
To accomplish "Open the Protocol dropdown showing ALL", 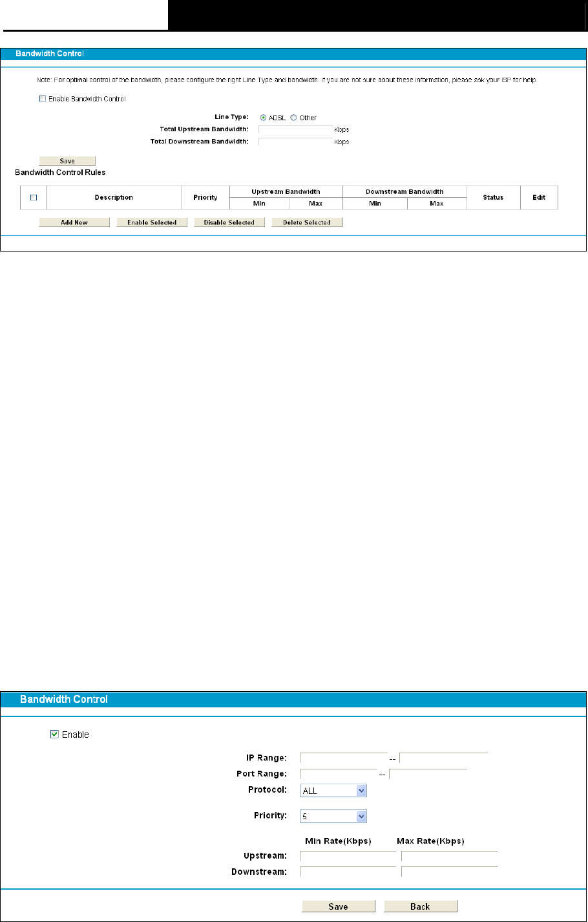I will pyautogui.click(x=333, y=791).
